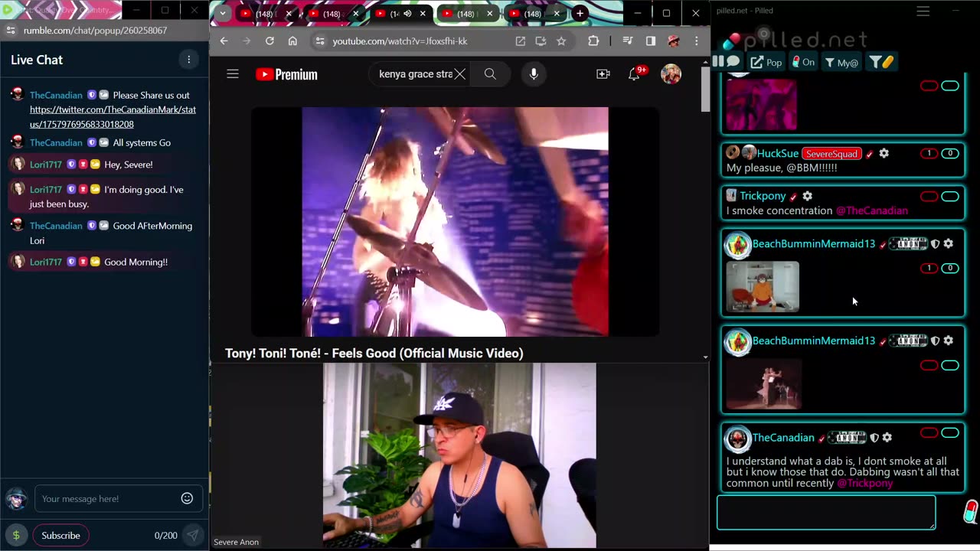Click the red pill icon beside the pilled input
The height and width of the screenshot is (551, 980).
click(x=970, y=511)
